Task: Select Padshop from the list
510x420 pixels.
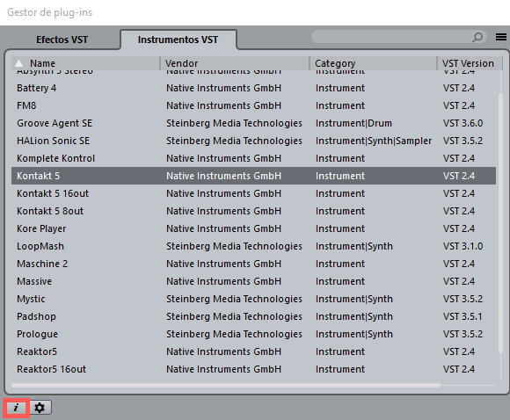Action: (254, 316)
